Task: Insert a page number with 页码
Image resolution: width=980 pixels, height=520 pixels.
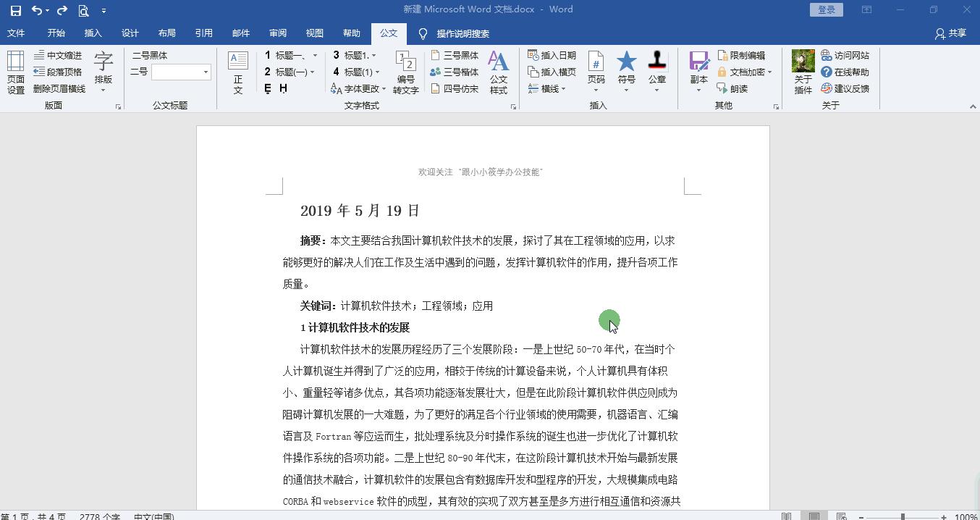Action: 596,71
